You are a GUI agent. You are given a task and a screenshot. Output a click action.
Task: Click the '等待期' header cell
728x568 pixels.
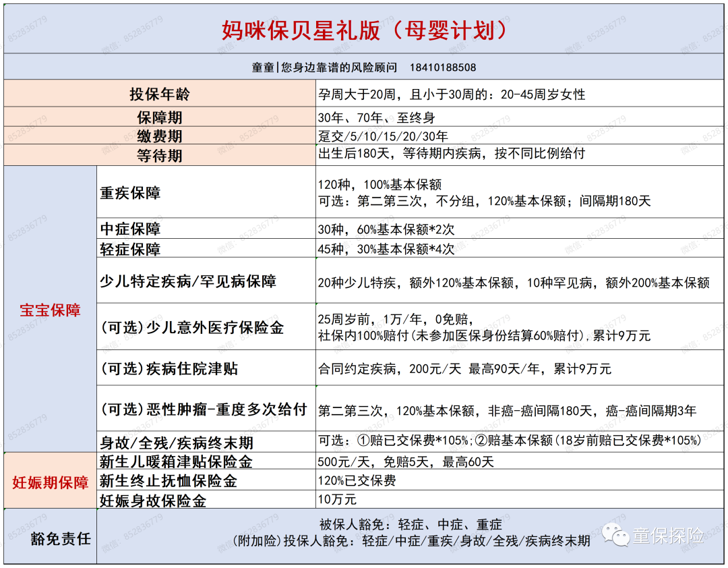160,154
